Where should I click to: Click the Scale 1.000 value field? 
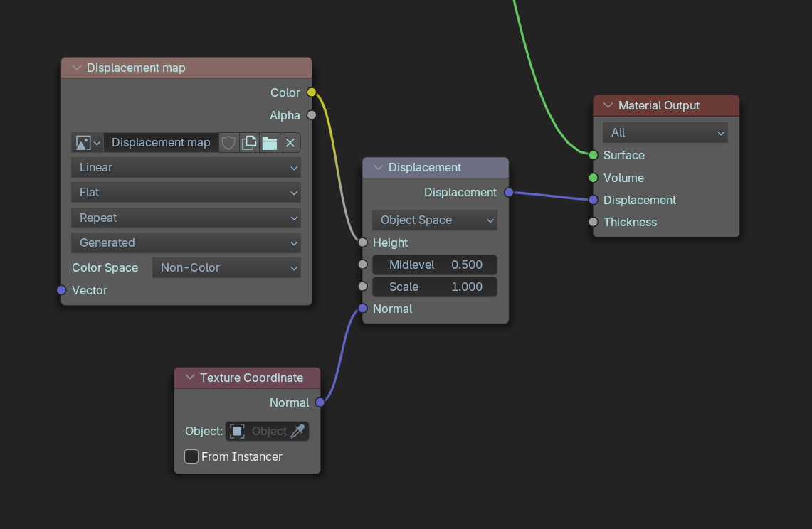point(435,287)
